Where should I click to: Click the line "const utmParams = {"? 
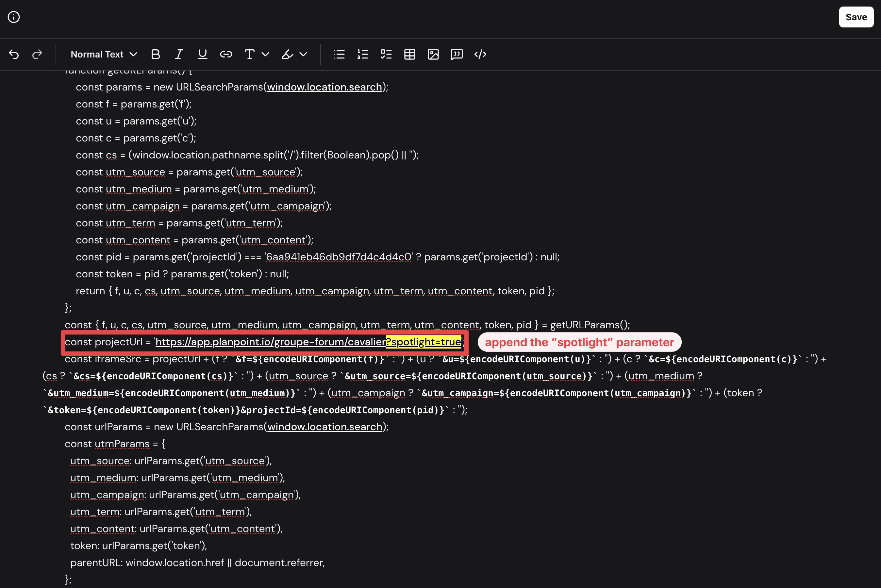coord(115,444)
